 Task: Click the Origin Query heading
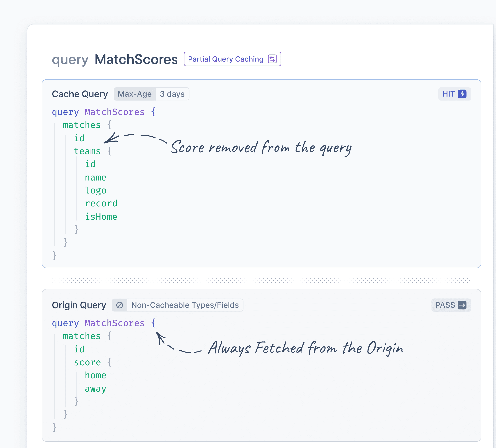pyautogui.click(x=79, y=305)
